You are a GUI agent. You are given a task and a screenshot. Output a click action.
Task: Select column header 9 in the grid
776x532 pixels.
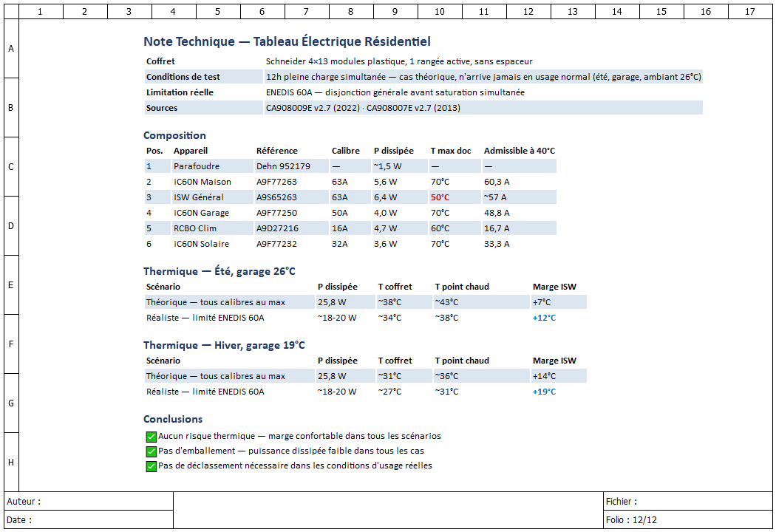395,11
